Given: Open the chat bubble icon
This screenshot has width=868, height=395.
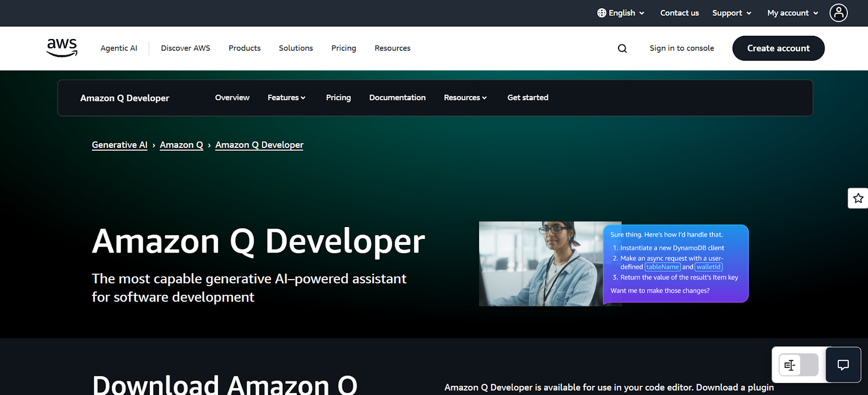Looking at the screenshot, I should click(843, 365).
